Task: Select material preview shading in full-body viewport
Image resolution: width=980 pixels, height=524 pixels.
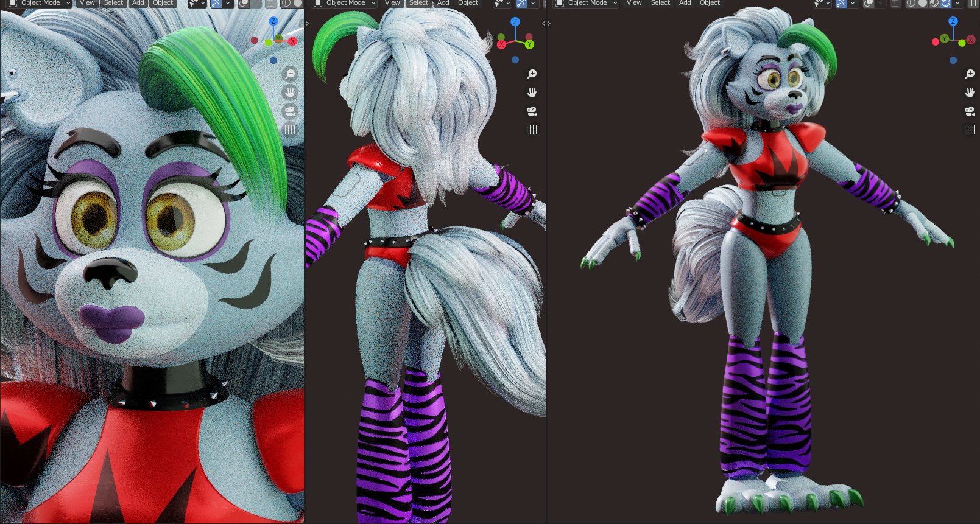Action: coord(934,3)
